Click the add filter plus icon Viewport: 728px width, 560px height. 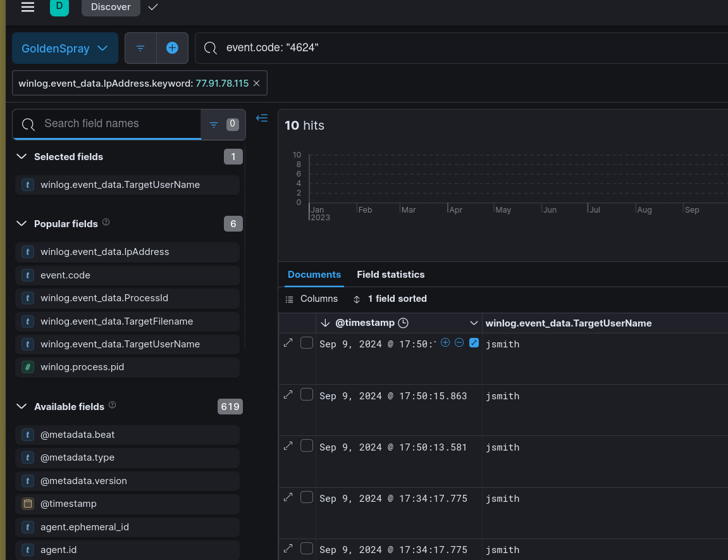click(x=172, y=48)
